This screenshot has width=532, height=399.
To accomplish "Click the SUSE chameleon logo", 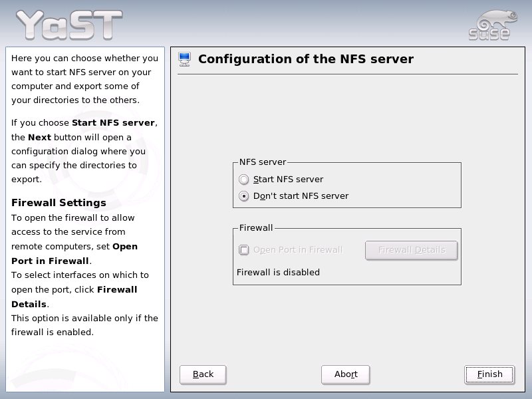I will coord(493,25).
